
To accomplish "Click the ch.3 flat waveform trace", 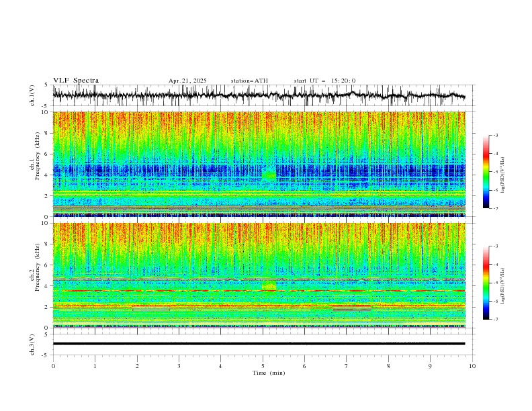I will (x=259, y=344).
